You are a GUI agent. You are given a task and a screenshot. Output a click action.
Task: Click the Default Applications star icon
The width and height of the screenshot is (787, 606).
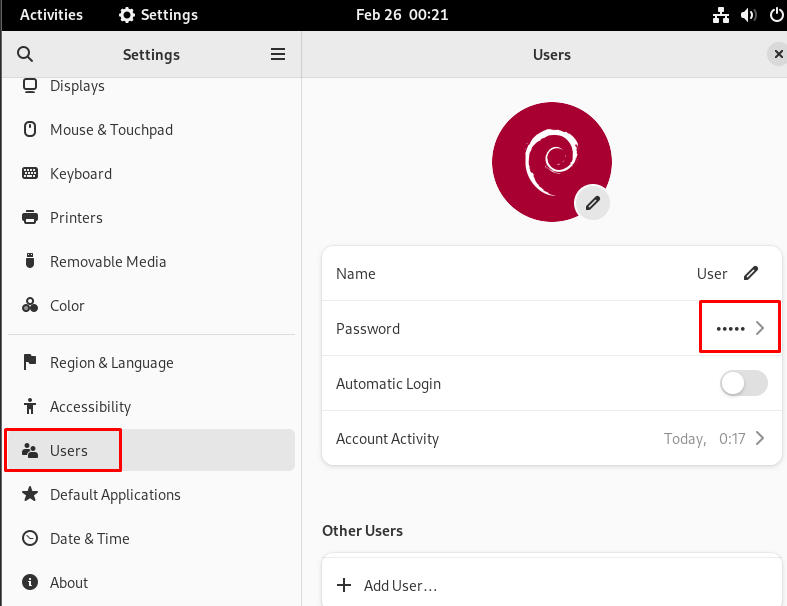30,494
